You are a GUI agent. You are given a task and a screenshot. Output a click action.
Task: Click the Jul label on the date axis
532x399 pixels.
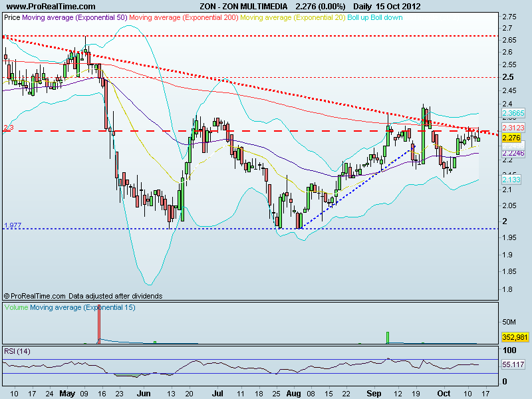[x=217, y=394]
